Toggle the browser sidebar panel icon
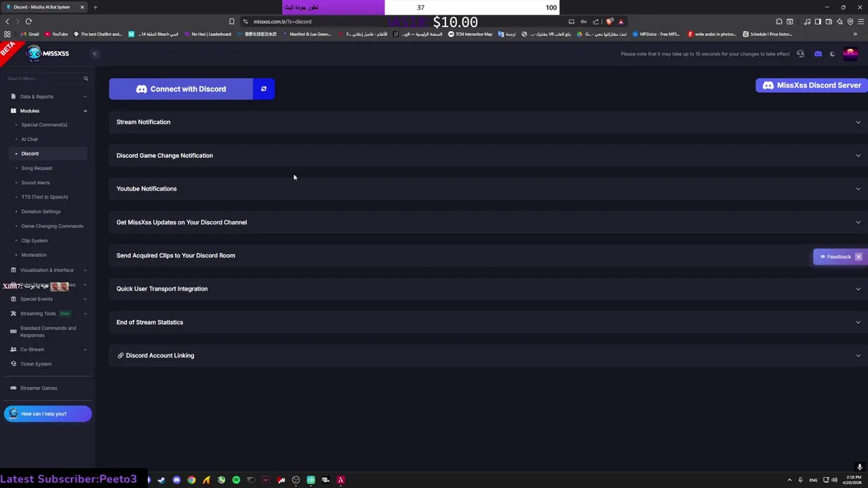The width and height of the screenshot is (868, 488). pyautogui.click(x=819, y=21)
